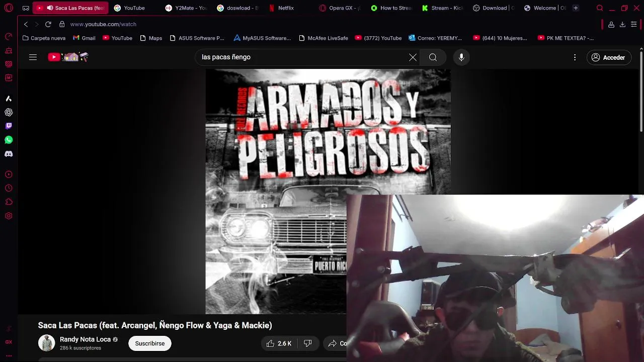Open McAfee LiveSafe bookmark

323,38
